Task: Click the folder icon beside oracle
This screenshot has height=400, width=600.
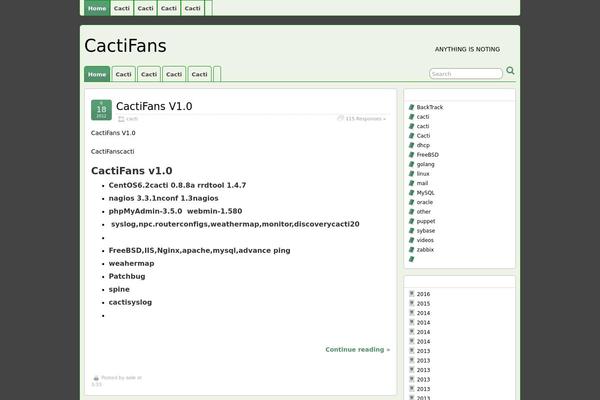Action: coord(412,202)
